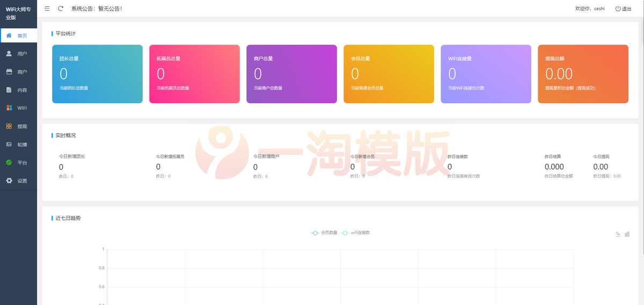This screenshot has height=305, width=644.
Task: Click the 0.8 y-axis label on chart
Action: pyautogui.click(x=101, y=268)
